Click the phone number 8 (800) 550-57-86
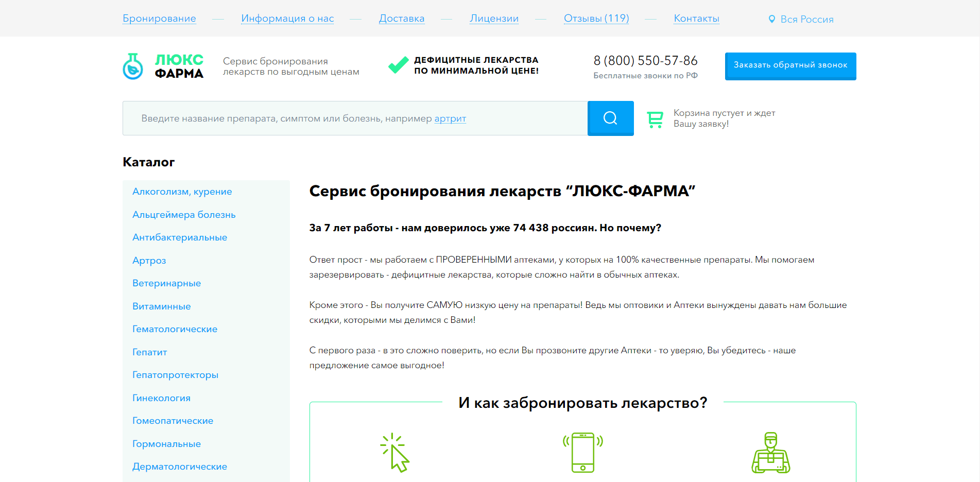The height and width of the screenshot is (482, 980). 645,60
